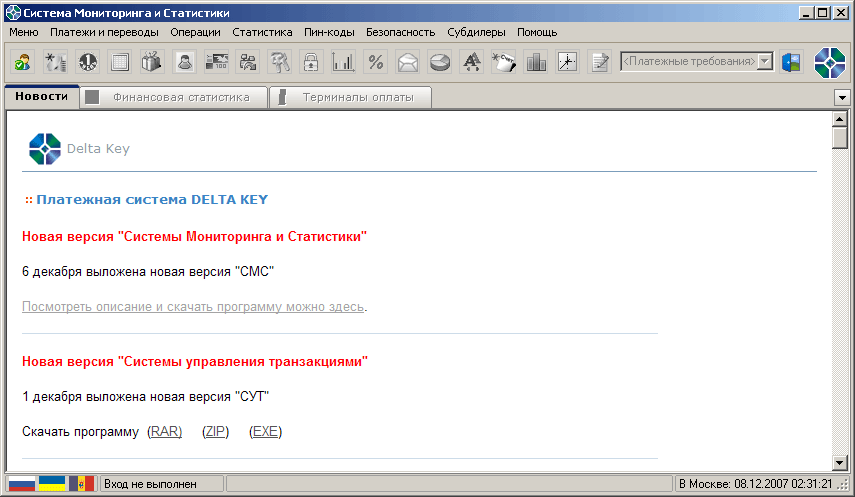Image resolution: width=855 pixels, height=497 pixels.
Task: Expand the Платежные требования dropdown
Action: click(765, 62)
